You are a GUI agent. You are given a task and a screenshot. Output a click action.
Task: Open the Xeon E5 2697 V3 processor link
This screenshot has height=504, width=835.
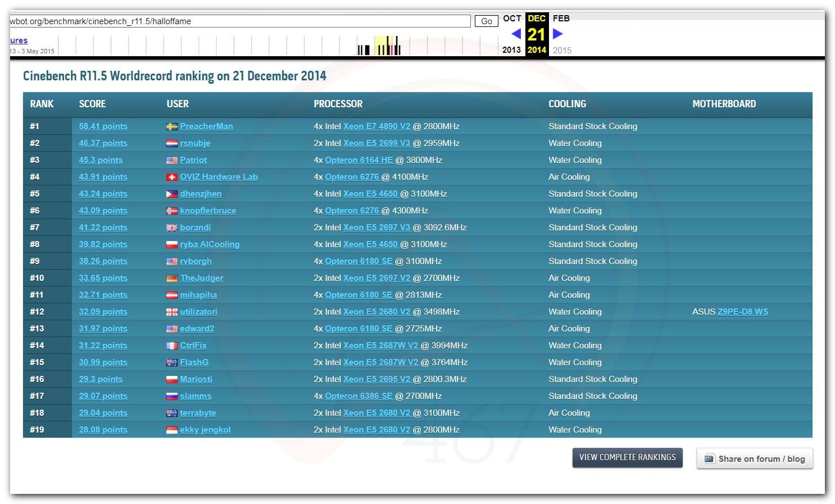377,228
